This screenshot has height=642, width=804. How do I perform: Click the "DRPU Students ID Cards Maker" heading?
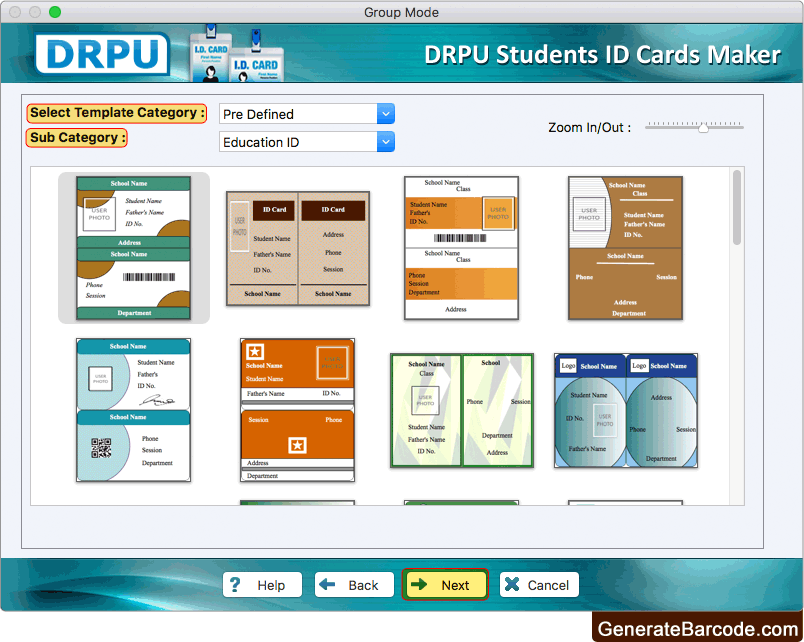pos(602,55)
